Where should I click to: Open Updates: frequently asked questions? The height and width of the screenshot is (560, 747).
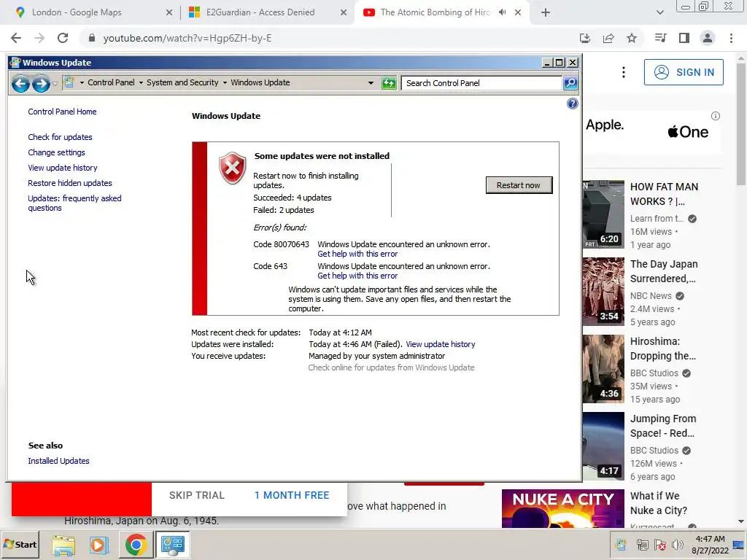[x=74, y=203]
